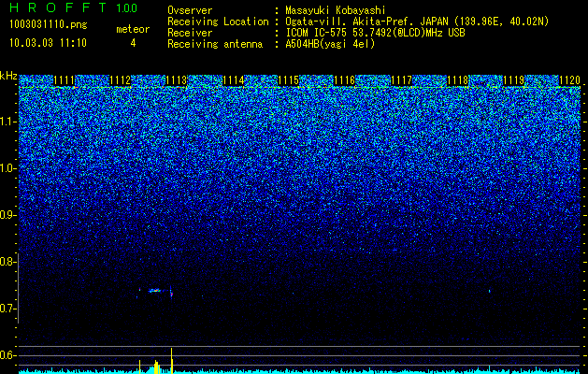This screenshot has height=374, width=588.
Task: Click the meteor count label
Action: [x=133, y=29]
